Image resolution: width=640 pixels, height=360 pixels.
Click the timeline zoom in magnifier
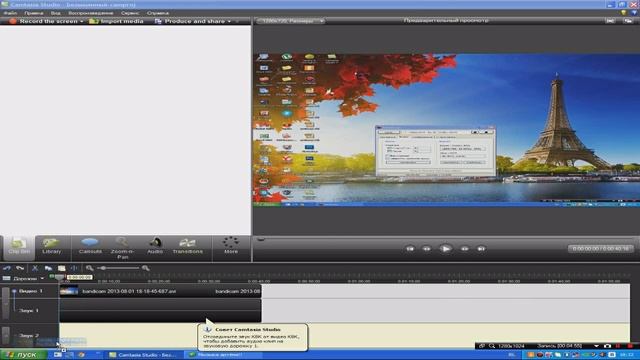(146, 268)
